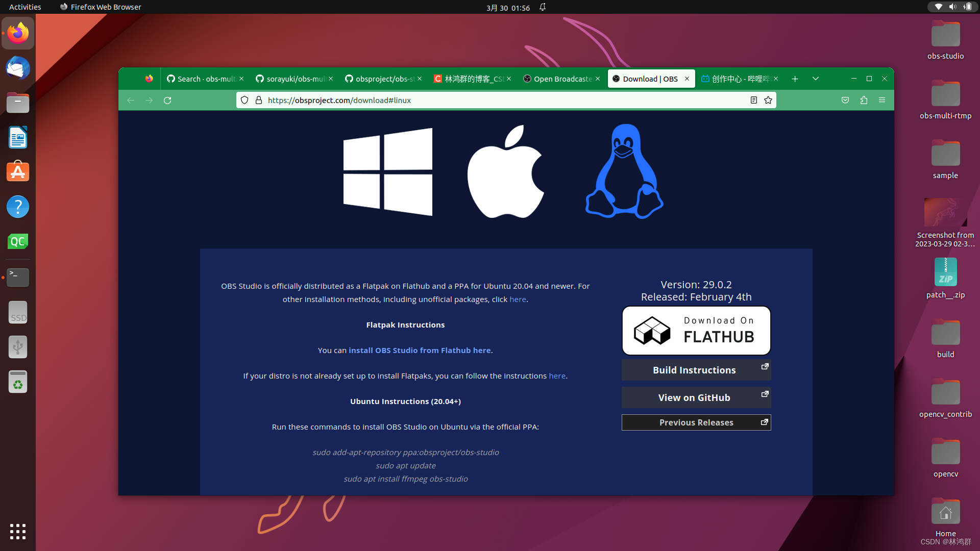Screen dimensions: 980x551
Task: Select the obs-multi-rtmp desktop folder
Action: click(945, 100)
